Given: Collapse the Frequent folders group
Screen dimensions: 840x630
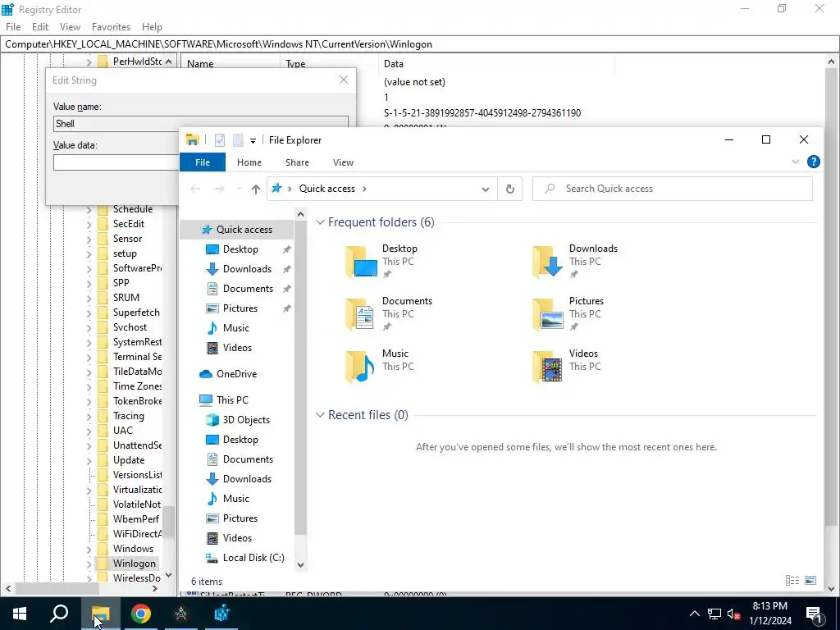Looking at the screenshot, I should click(320, 221).
